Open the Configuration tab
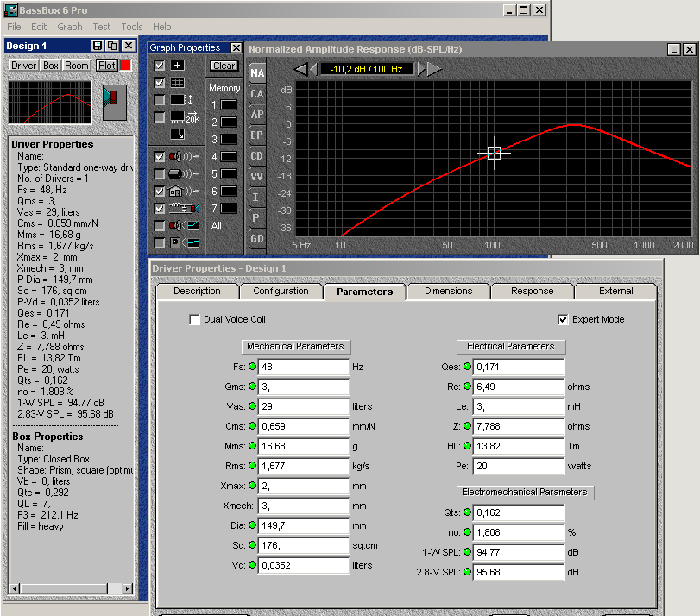The height and width of the screenshot is (616, 700). (281, 292)
